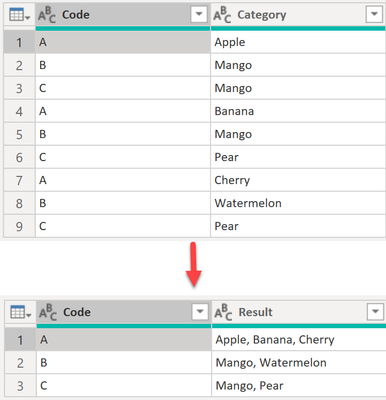This screenshot has width=386, height=400.
Task: Open top table's table menu icon
Action: pyautogui.click(x=19, y=15)
